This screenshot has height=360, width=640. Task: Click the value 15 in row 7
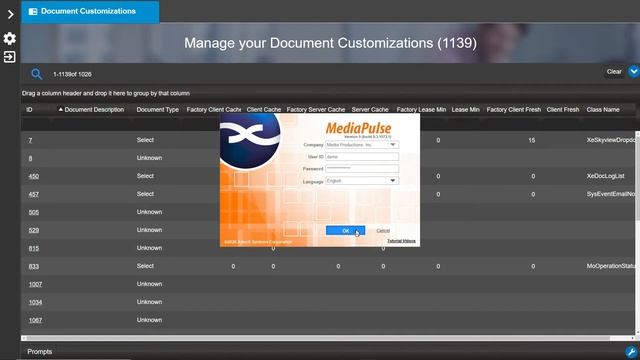pyautogui.click(x=531, y=140)
